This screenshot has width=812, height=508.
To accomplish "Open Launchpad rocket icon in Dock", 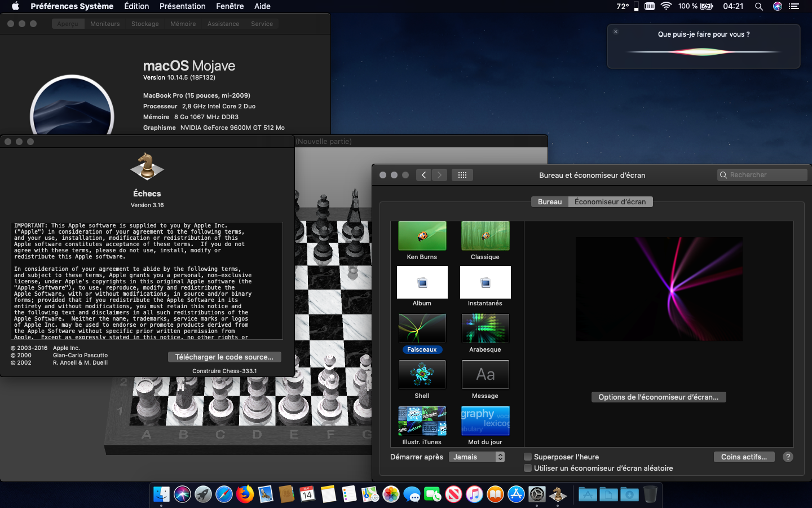I will [203, 494].
